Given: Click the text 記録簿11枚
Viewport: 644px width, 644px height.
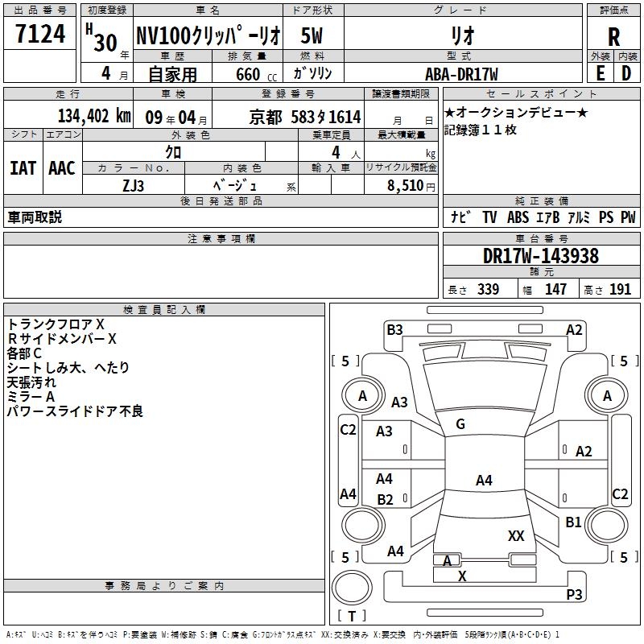Looking at the screenshot, I should coord(480,130).
